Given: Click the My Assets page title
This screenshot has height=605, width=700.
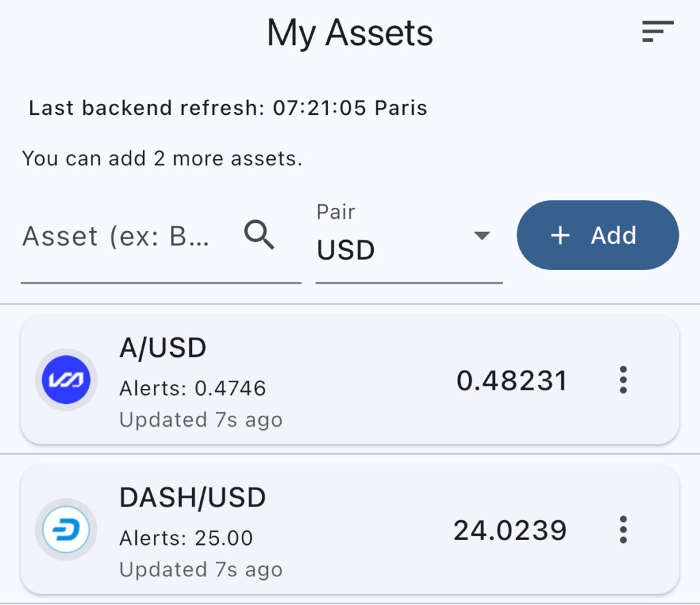Looking at the screenshot, I should click(349, 33).
